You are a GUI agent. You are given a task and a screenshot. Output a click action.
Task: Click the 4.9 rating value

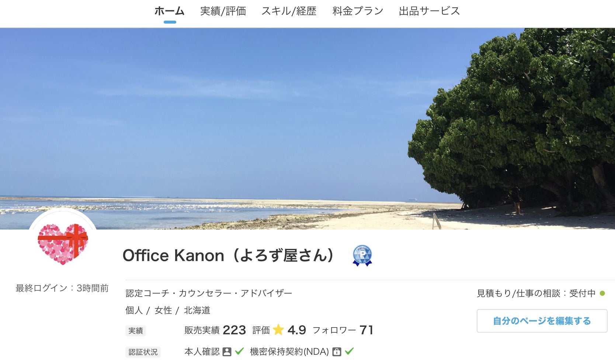(x=297, y=330)
